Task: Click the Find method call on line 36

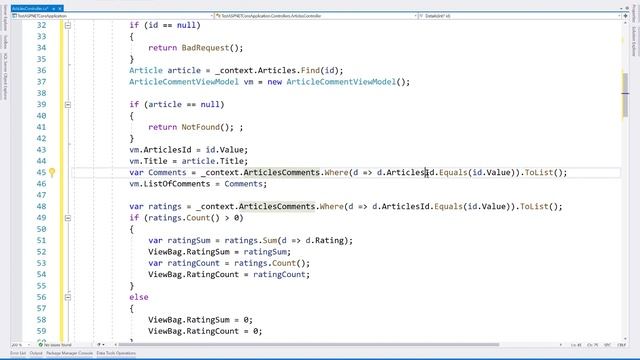Action: (x=310, y=70)
